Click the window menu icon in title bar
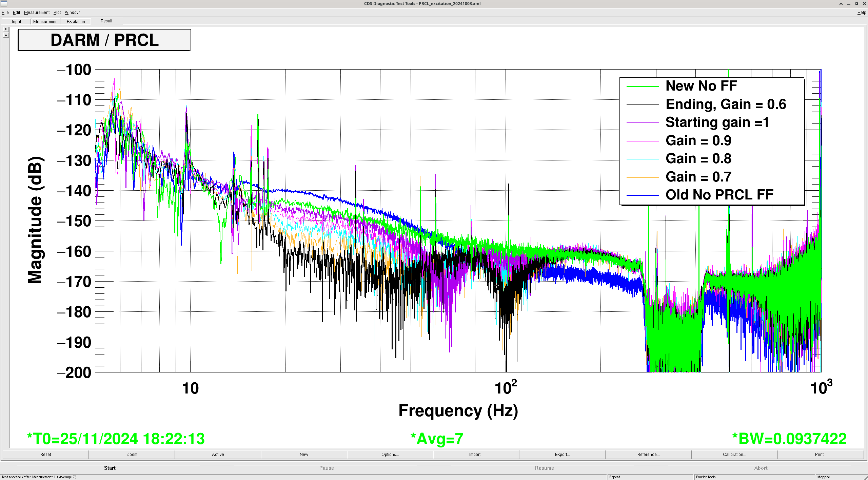This screenshot has width=868, height=480. [x=4, y=3]
